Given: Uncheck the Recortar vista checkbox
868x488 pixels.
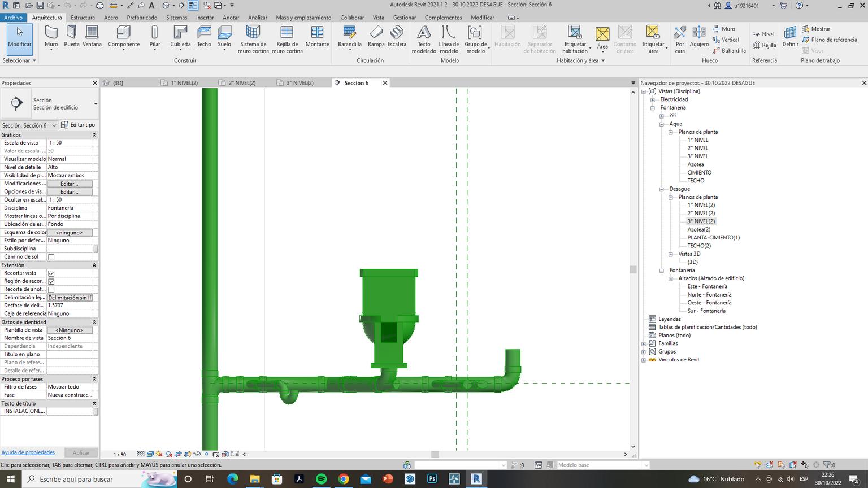Looking at the screenshot, I should point(51,273).
